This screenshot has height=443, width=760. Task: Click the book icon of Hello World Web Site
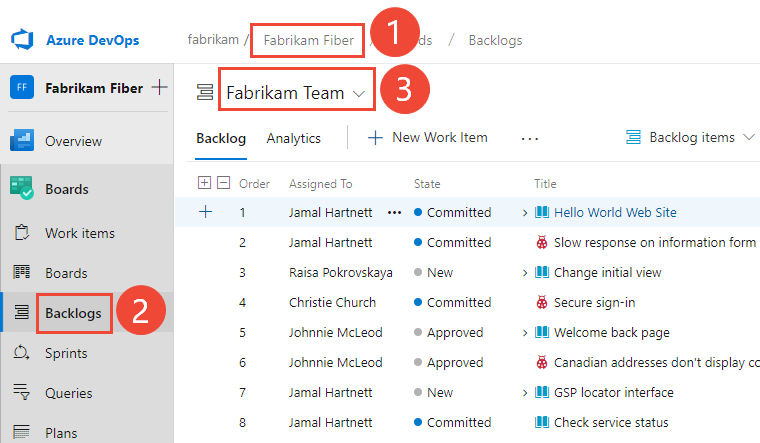coord(542,212)
